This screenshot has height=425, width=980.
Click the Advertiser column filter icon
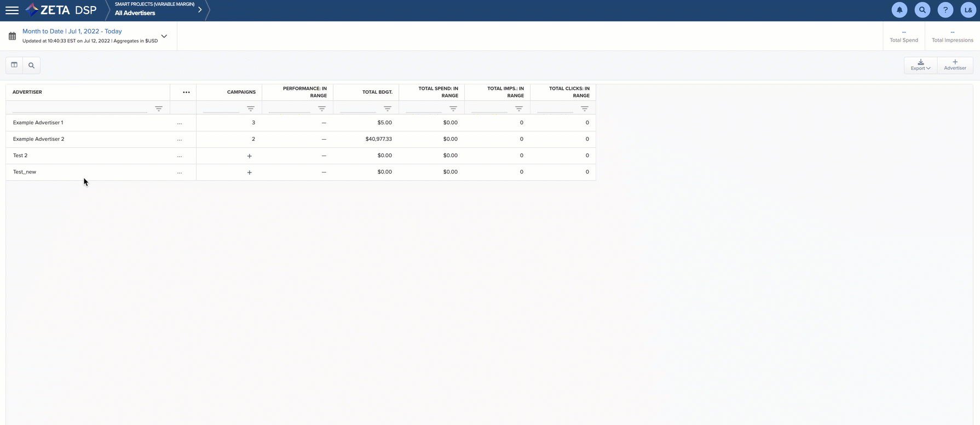click(159, 108)
